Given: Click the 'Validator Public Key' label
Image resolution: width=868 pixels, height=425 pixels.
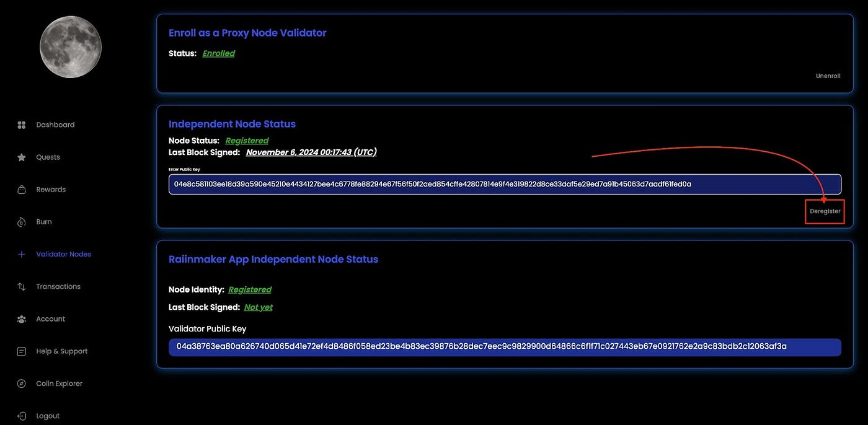Looking at the screenshot, I should tap(207, 329).
